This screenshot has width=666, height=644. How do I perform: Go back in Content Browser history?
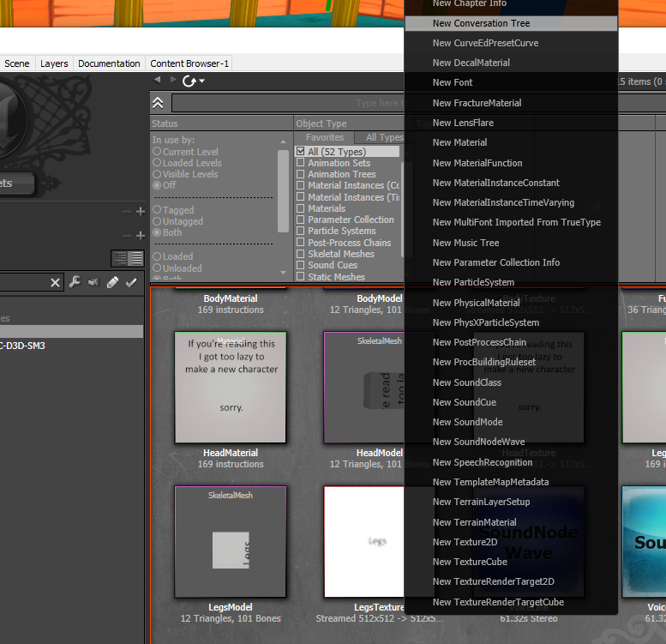(x=158, y=80)
